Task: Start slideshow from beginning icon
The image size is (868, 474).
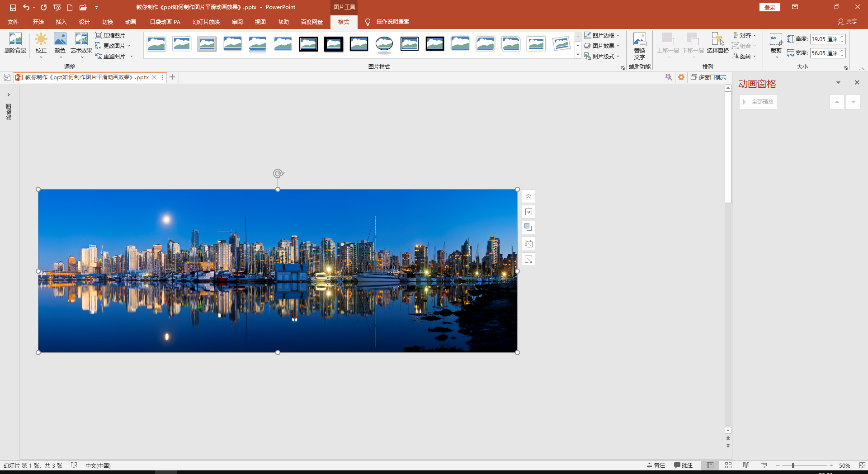Action: click(57, 7)
